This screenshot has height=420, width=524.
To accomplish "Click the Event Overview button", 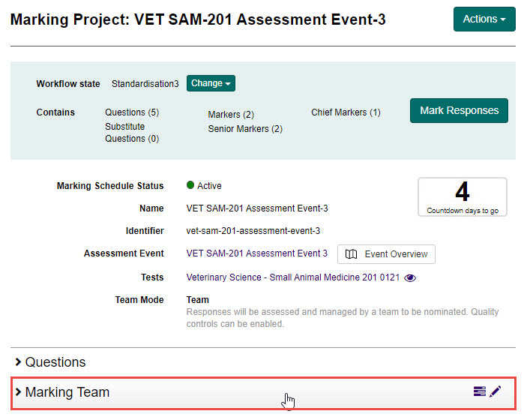I will pyautogui.click(x=386, y=254).
